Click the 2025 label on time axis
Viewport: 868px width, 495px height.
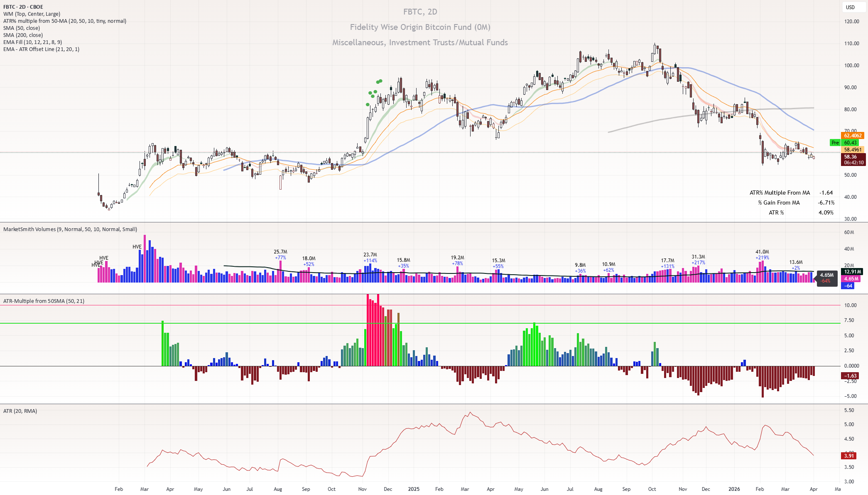pyautogui.click(x=414, y=489)
